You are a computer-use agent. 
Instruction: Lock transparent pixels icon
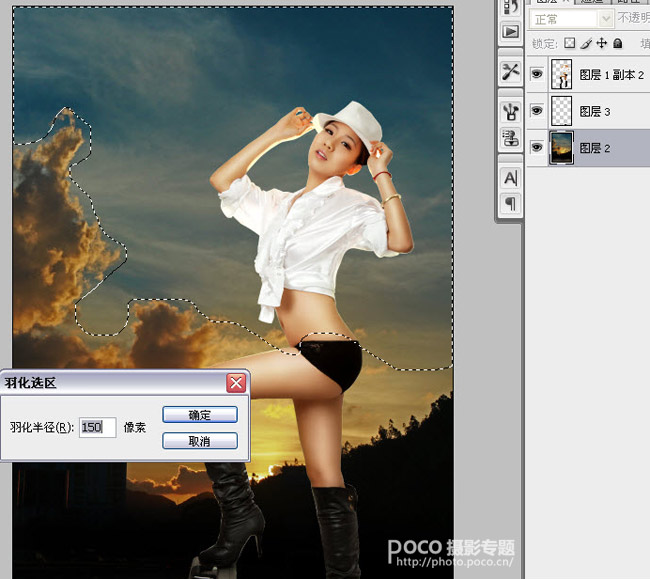[570, 43]
